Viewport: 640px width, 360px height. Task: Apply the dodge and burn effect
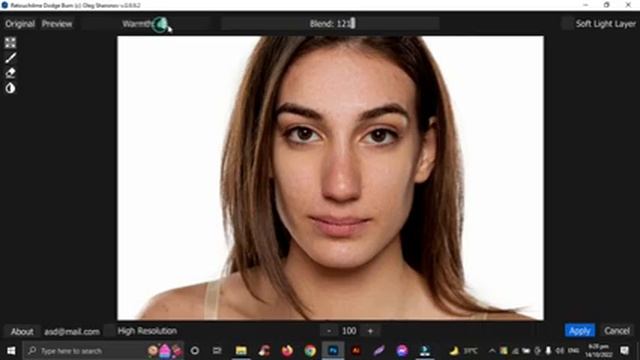[579, 331]
